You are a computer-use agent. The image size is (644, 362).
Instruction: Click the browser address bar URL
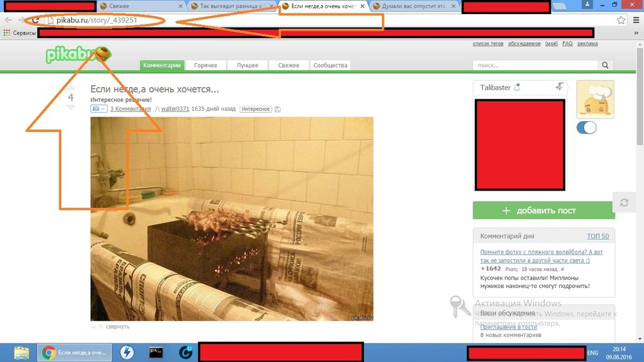click(x=97, y=20)
